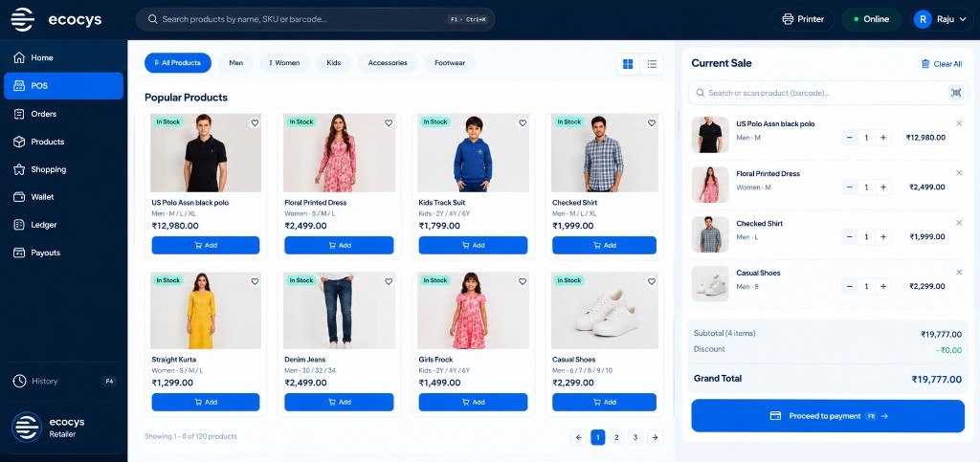Remove Checked Shirt from cart

point(959,222)
